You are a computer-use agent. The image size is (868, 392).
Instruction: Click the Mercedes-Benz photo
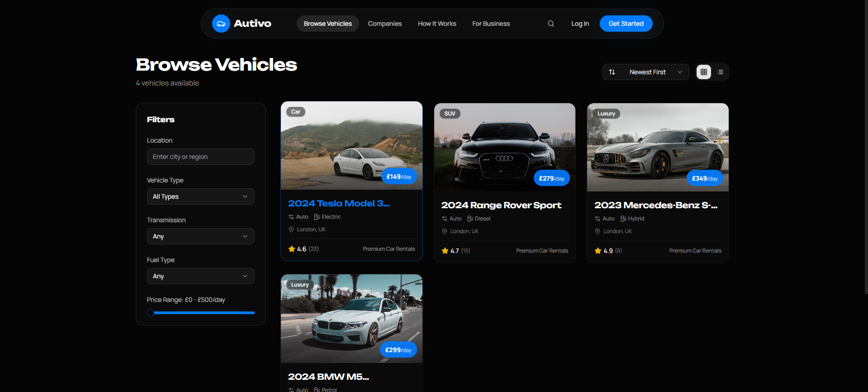click(658, 147)
